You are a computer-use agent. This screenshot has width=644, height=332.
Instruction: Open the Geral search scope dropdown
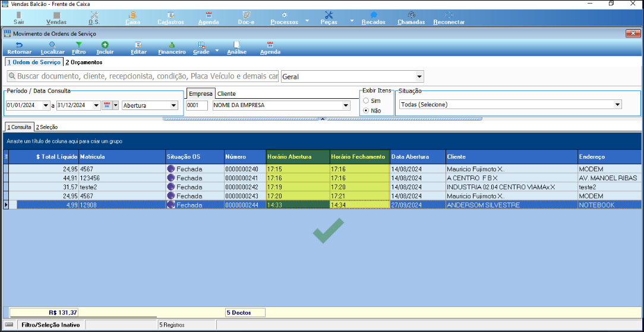coord(419,77)
